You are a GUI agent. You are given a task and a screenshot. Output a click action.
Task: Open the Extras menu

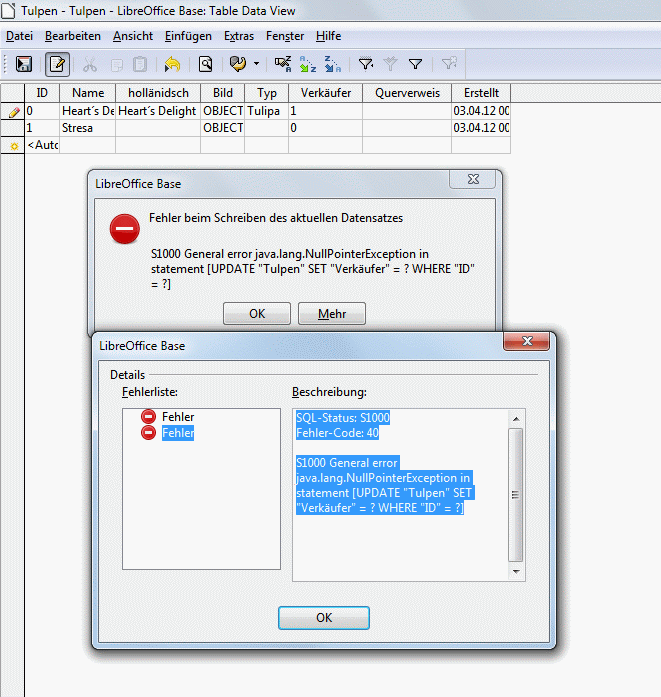click(x=239, y=36)
